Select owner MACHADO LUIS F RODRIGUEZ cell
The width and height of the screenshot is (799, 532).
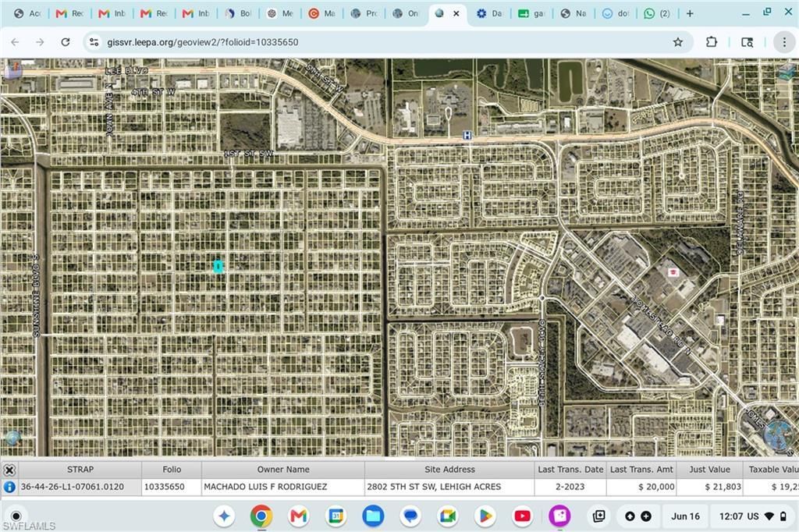tap(283, 487)
